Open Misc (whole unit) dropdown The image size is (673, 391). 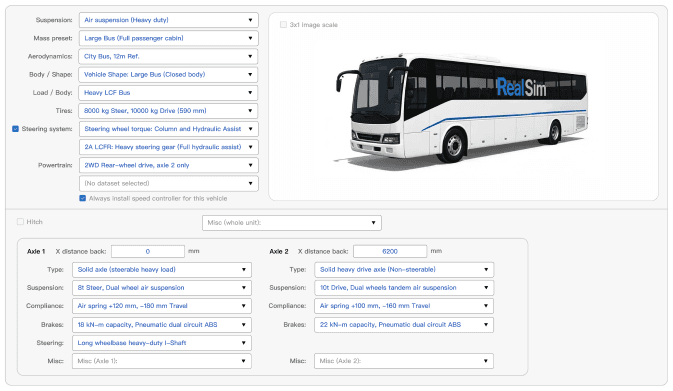pyautogui.click(x=292, y=223)
